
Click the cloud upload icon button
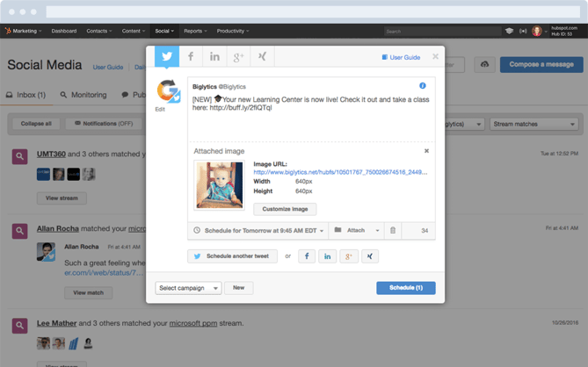[x=484, y=64]
